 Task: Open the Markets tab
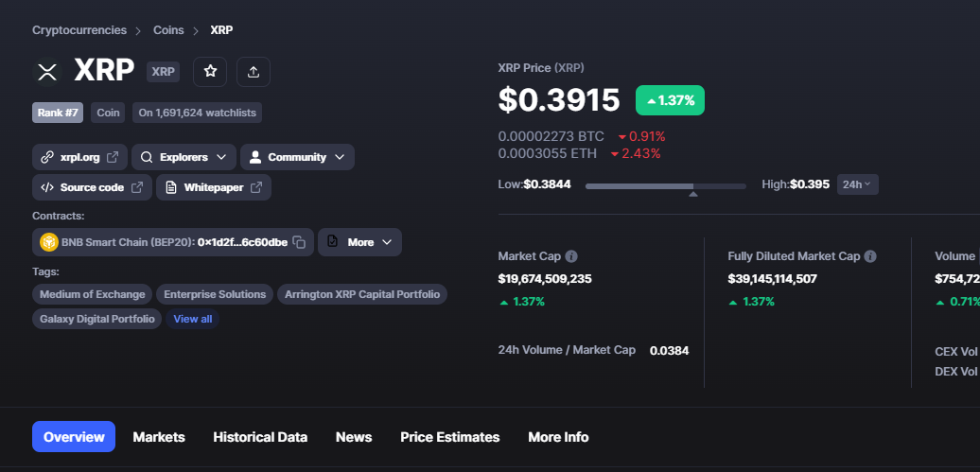159,437
